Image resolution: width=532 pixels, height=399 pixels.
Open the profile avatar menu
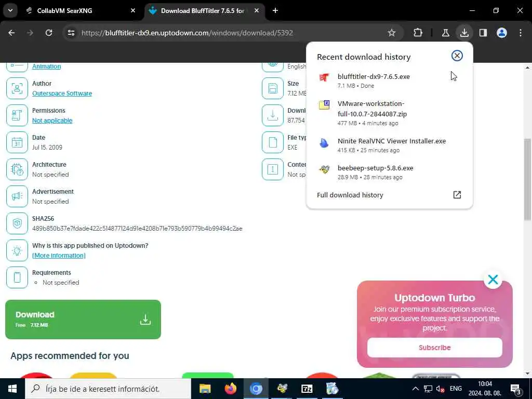pyautogui.click(x=502, y=33)
